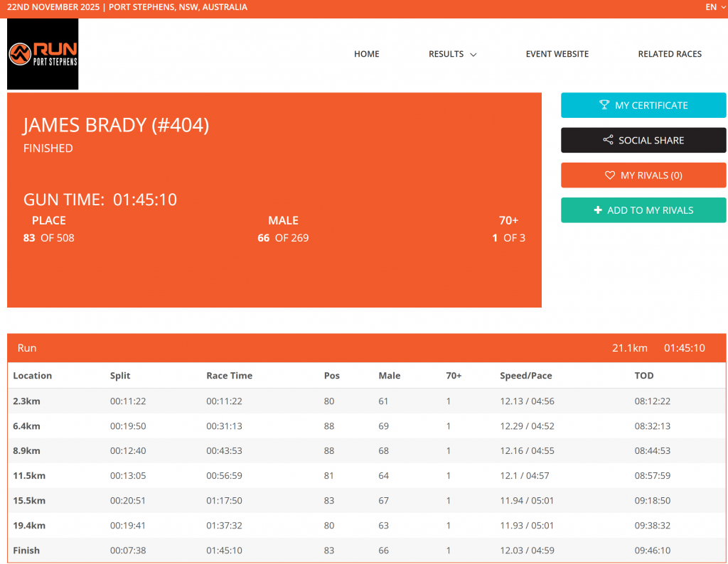The image size is (728, 564).
Task: Click the Run Port Stephens logo
Action: pos(43,54)
